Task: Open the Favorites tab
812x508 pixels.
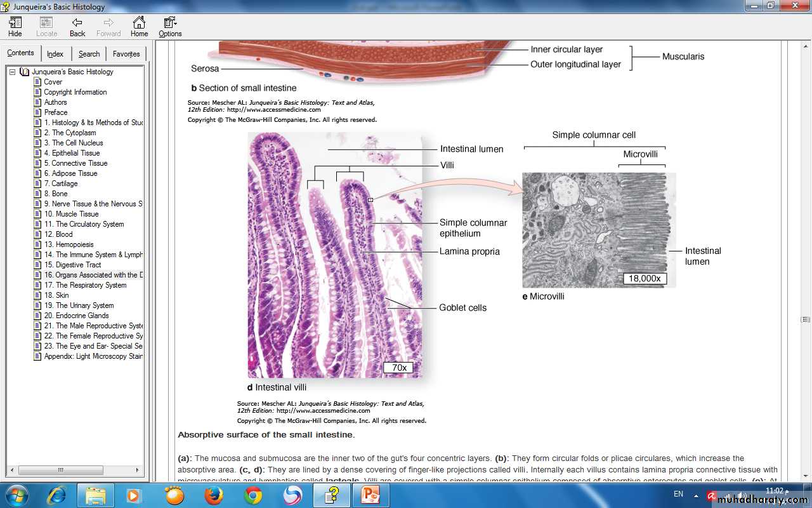Action: (126, 54)
